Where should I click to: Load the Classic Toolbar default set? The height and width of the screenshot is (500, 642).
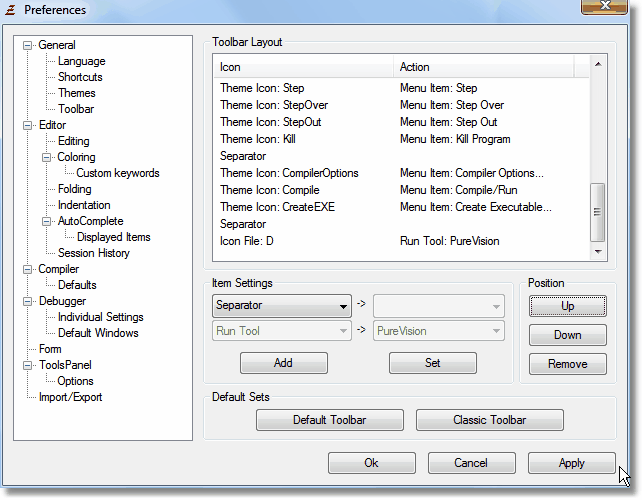(x=489, y=420)
